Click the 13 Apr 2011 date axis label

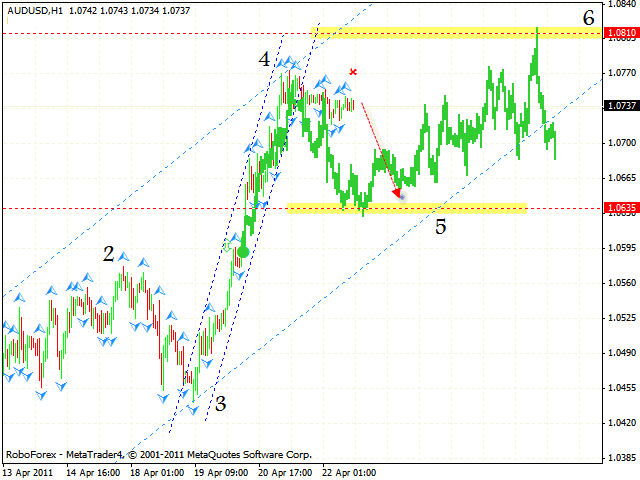click(x=28, y=473)
